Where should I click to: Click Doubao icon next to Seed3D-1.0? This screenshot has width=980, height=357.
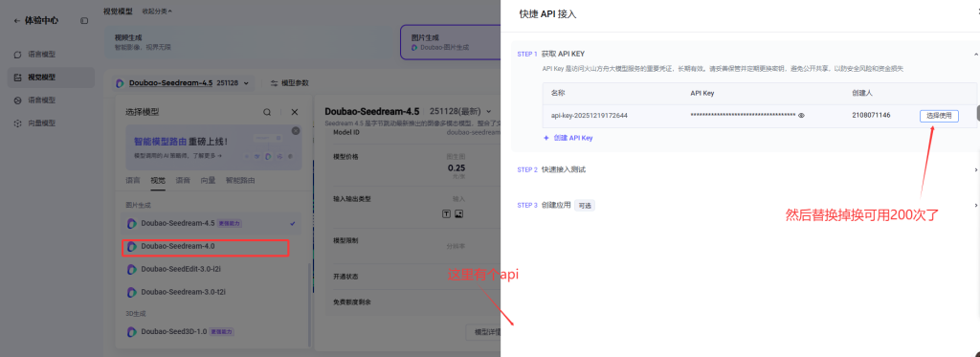pos(132,331)
